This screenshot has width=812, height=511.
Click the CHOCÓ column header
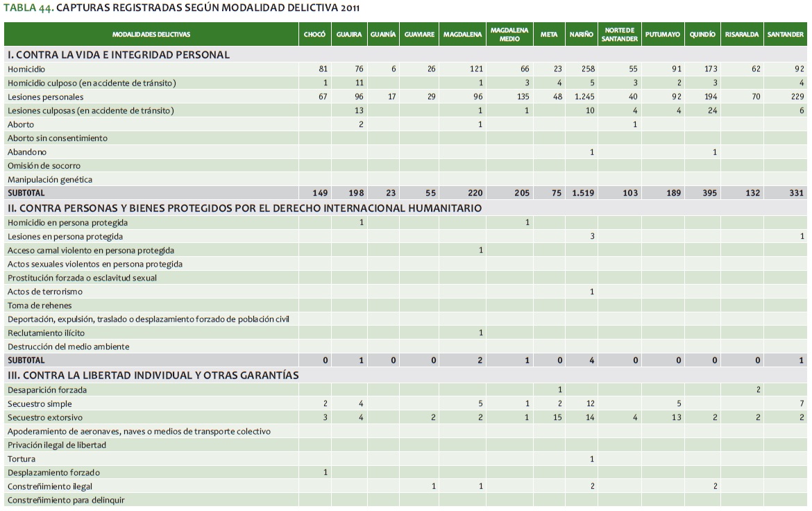[x=314, y=34]
